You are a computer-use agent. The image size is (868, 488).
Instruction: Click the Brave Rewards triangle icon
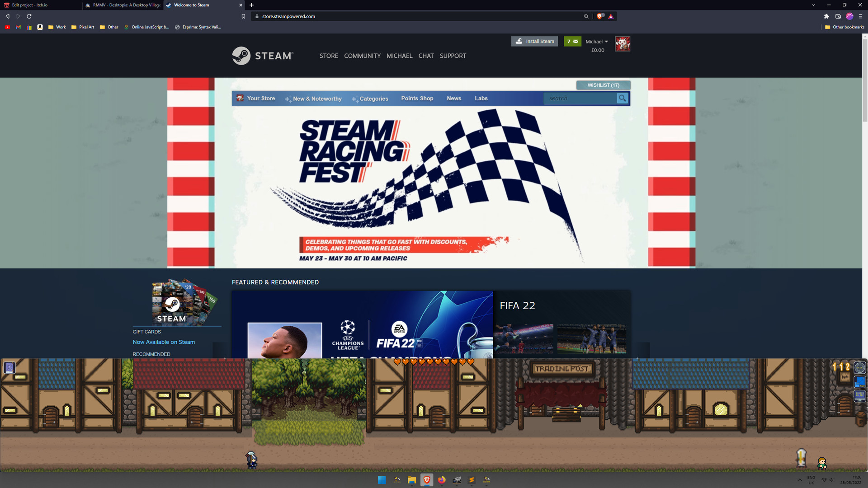(x=611, y=16)
